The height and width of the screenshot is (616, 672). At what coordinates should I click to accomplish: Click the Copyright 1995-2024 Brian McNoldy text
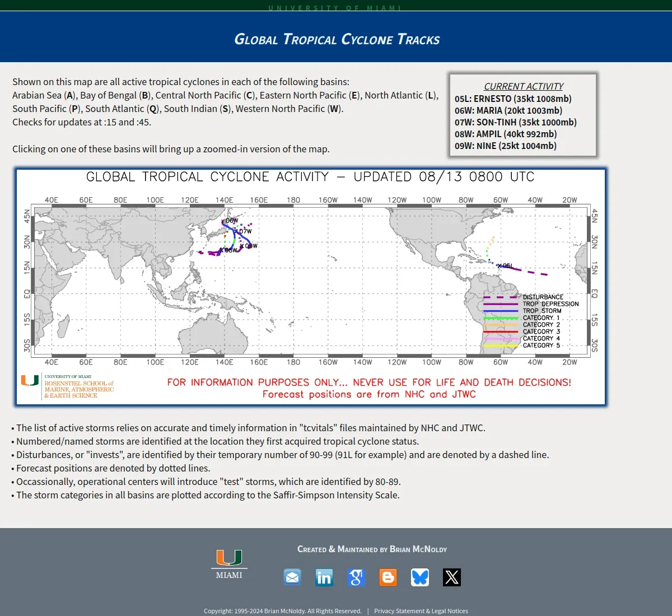tap(283, 611)
